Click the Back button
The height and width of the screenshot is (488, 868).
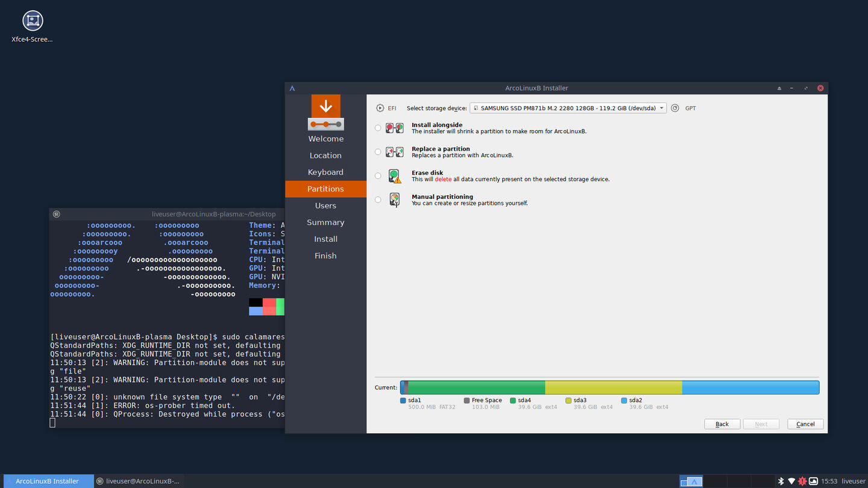click(722, 424)
